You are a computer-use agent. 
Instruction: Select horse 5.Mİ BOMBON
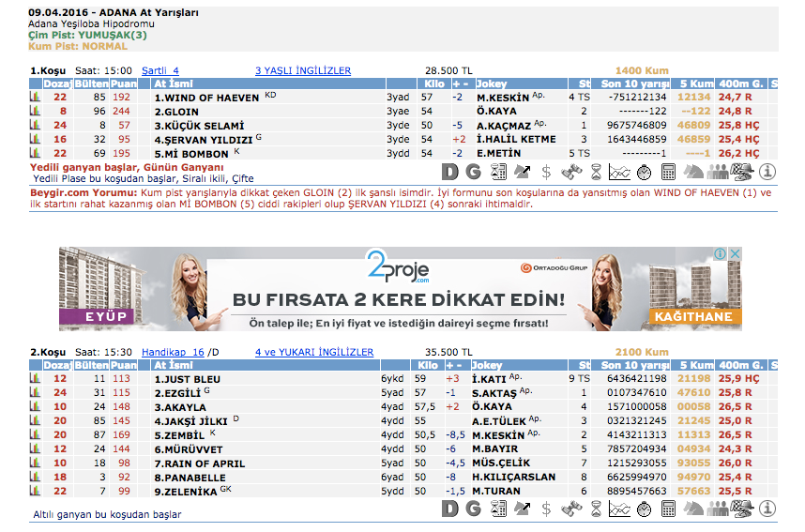(x=191, y=154)
